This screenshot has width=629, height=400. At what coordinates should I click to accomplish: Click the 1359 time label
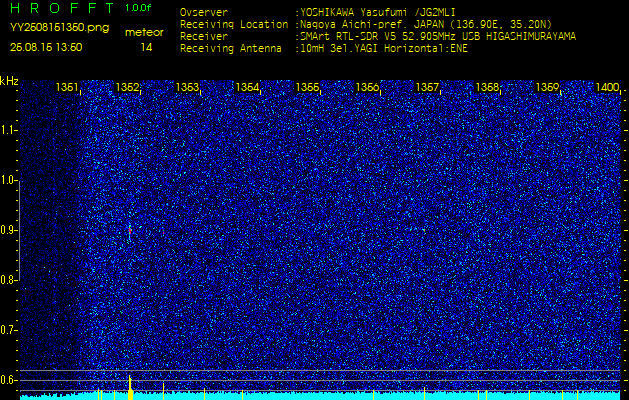548,87
